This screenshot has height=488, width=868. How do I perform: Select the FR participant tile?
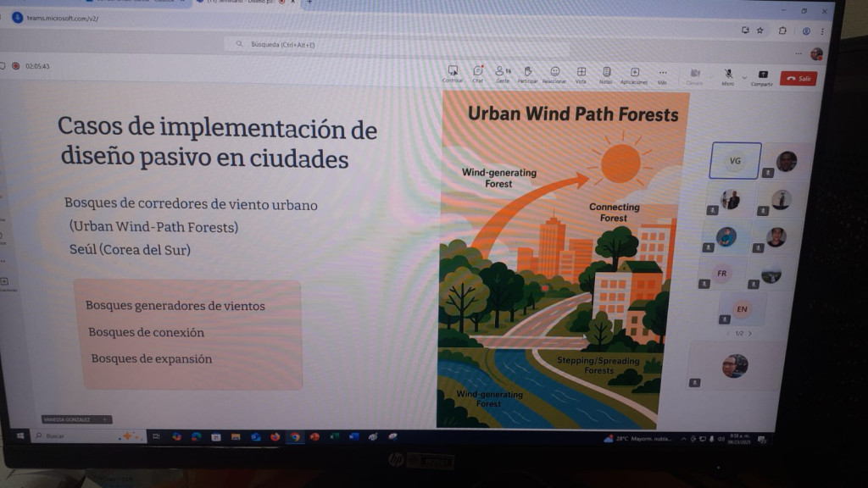tap(721, 274)
